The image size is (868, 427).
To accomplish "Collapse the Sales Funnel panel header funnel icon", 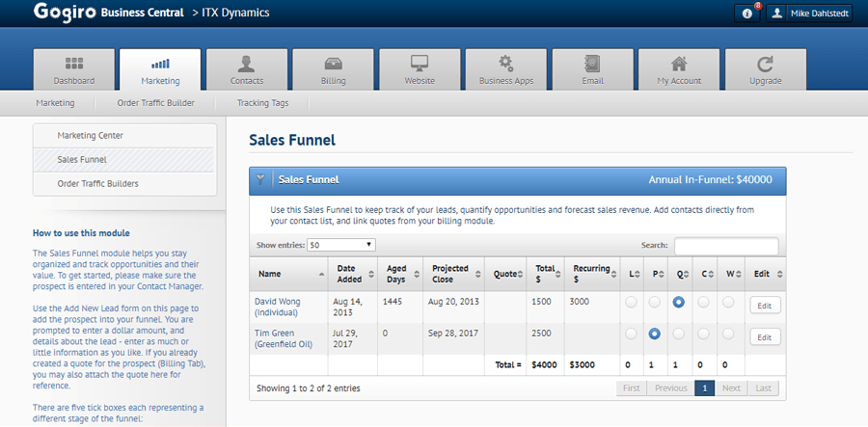I will [x=260, y=179].
